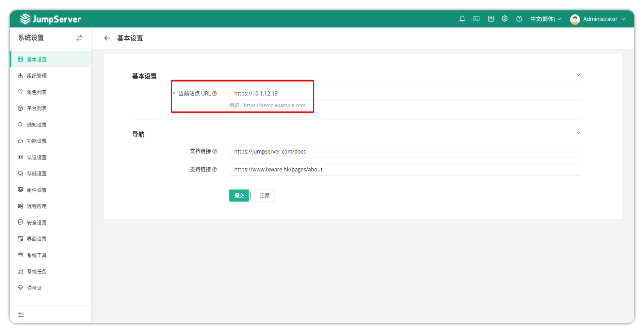Select 组织管理 in the sidebar
This screenshot has height=330, width=644.
pos(37,76)
